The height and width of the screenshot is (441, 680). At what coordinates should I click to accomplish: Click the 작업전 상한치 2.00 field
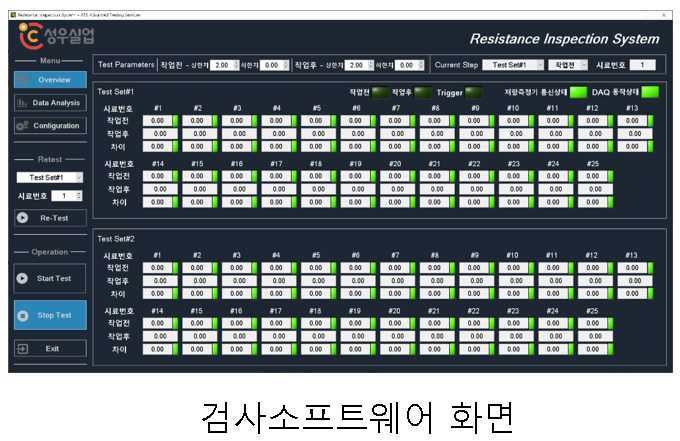[x=222, y=65]
